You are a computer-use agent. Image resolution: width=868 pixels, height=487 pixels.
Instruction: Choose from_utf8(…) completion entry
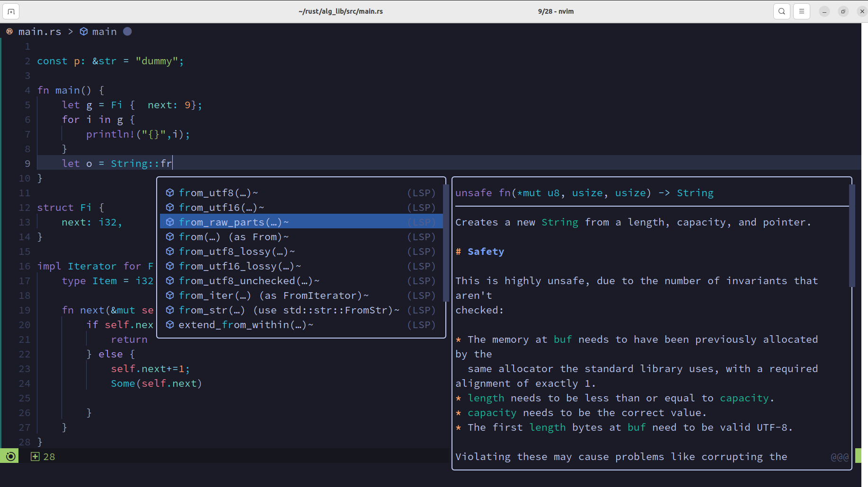pyautogui.click(x=301, y=192)
